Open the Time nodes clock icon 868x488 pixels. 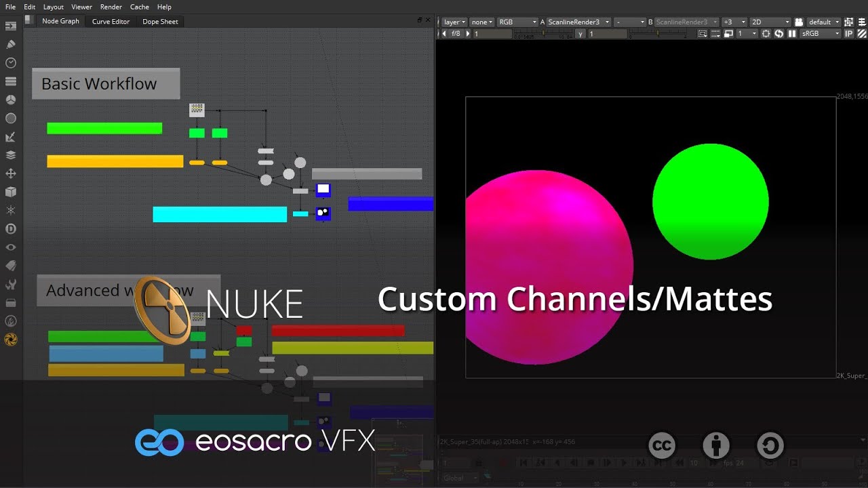11,63
